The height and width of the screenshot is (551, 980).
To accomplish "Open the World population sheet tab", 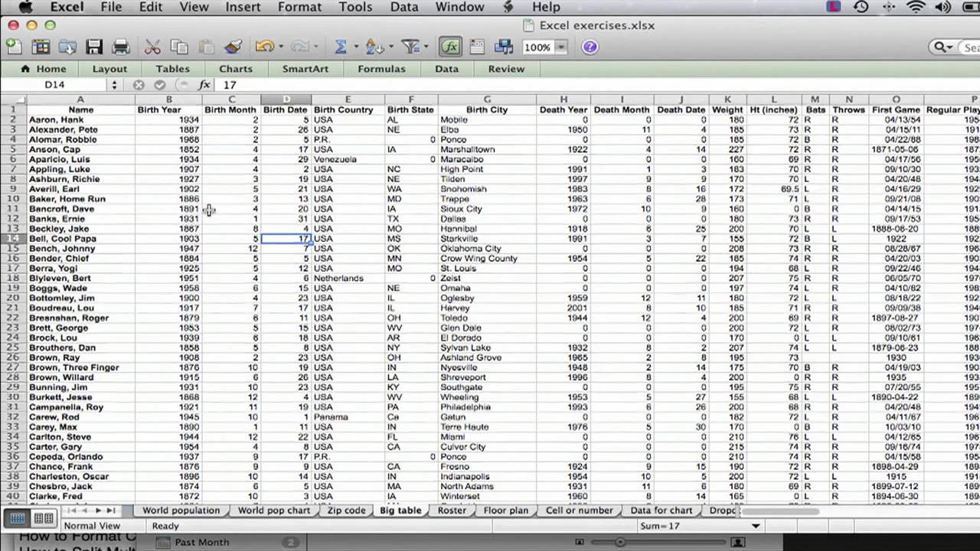I will coord(181,510).
